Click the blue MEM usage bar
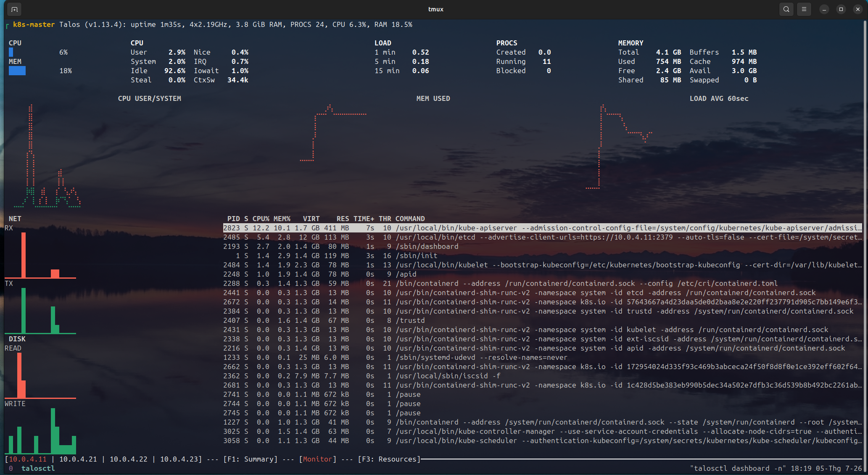The height and width of the screenshot is (475, 868). tap(17, 71)
